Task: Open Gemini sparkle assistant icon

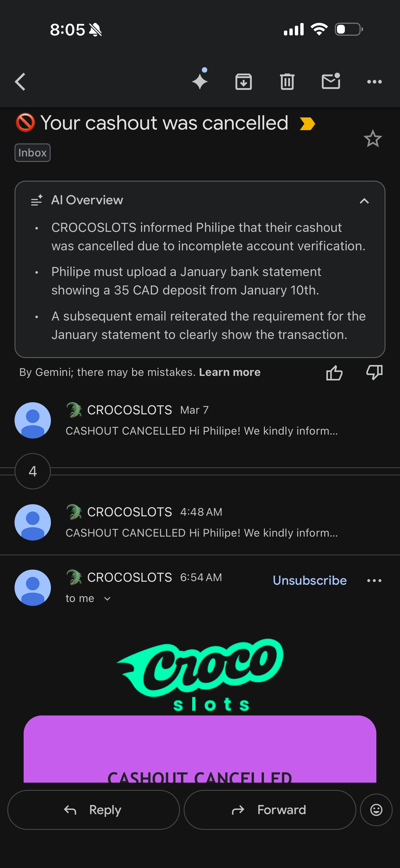Action: pyautogui.click(x=200, y=81)
